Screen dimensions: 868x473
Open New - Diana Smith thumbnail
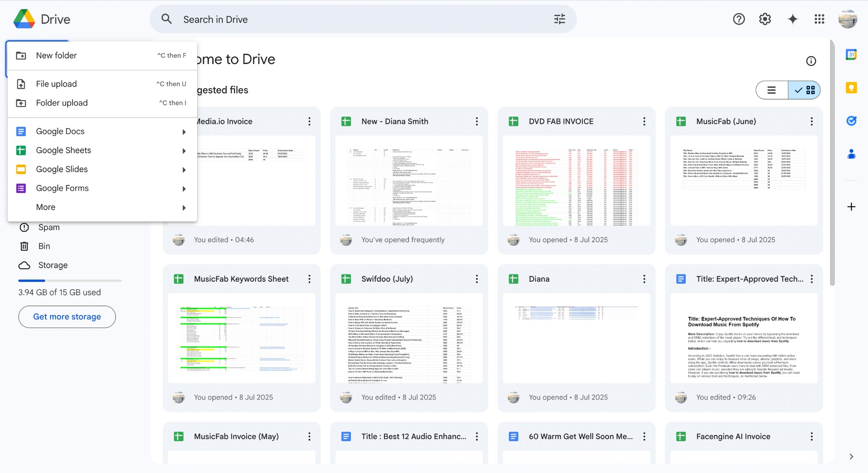[409, 181]
